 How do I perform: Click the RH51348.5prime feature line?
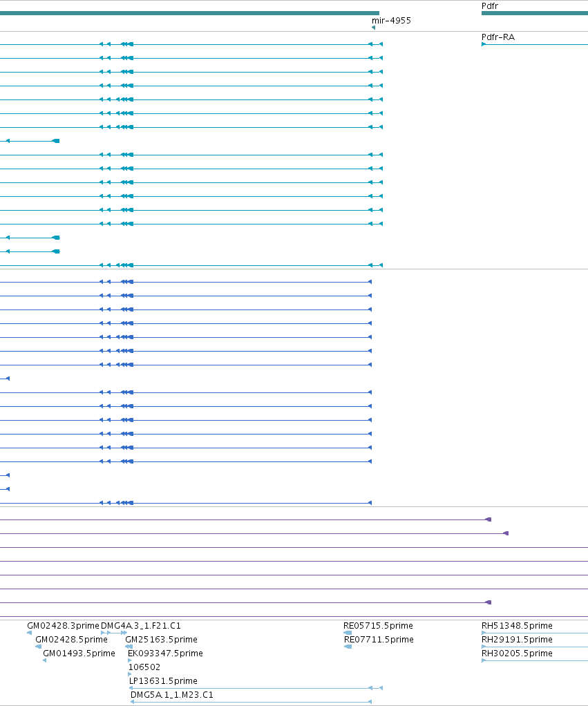[534, 633]
